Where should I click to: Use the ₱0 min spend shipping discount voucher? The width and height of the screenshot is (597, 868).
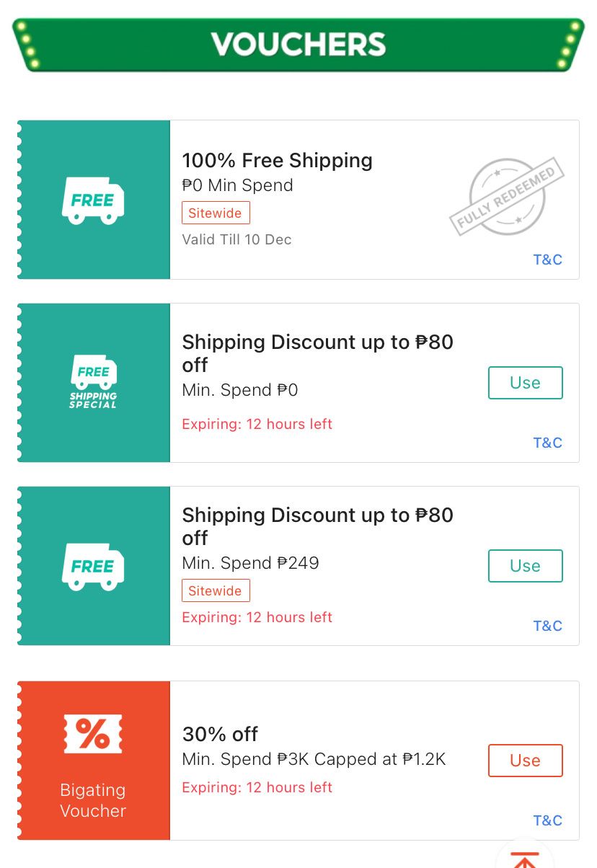click(526, 383)
